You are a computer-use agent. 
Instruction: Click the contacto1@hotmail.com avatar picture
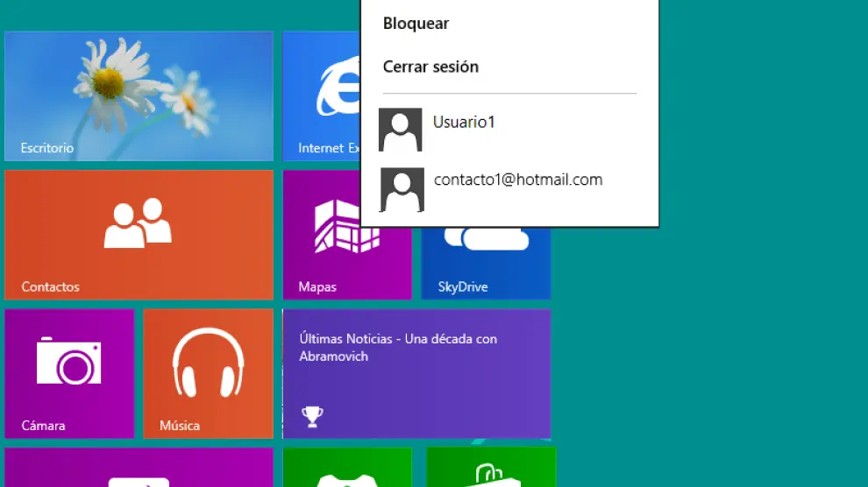[x=402, y=189]
